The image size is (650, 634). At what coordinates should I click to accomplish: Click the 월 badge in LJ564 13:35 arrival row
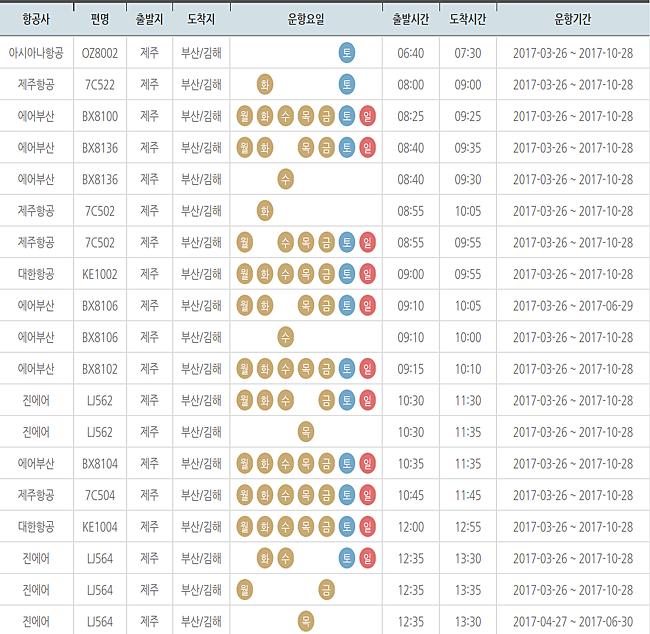tap(245, 590)
